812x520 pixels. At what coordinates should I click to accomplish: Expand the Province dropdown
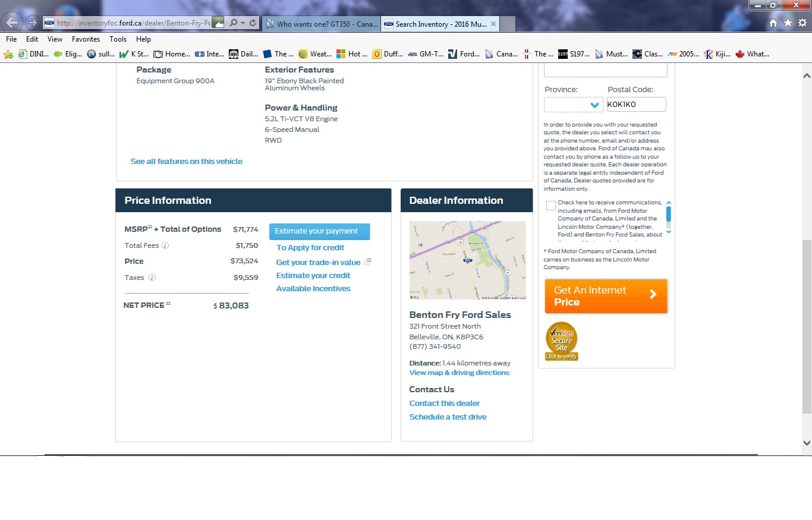(574, 105)
